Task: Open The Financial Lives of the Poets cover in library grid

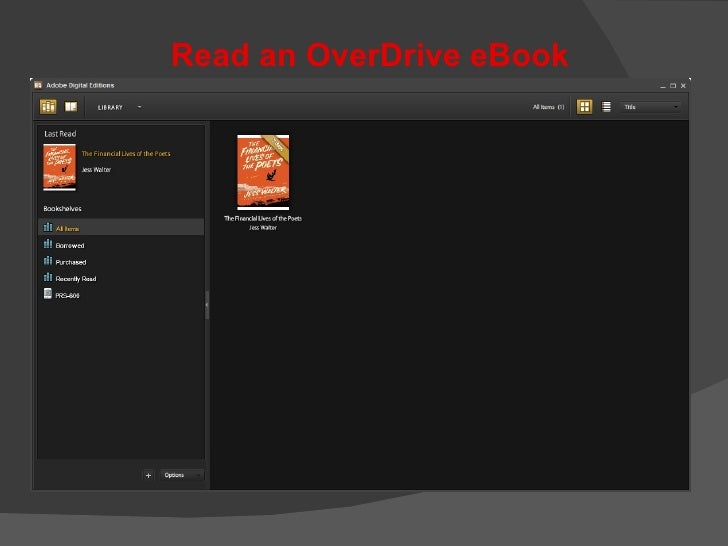Action: (263, 172)
